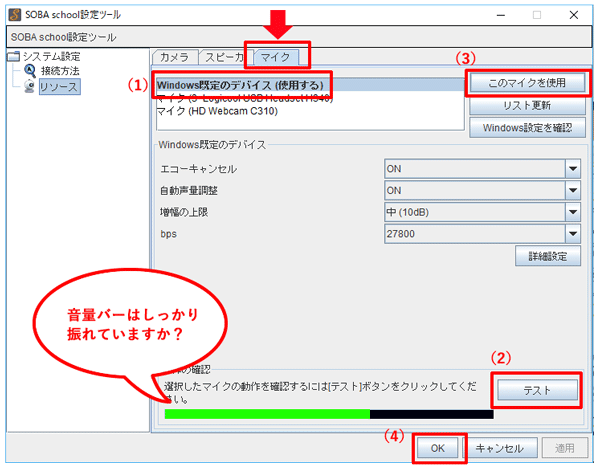The width and height of the screenshot is (600, 469).
Task: Click the 適用 button
Action: pos(565,448)
